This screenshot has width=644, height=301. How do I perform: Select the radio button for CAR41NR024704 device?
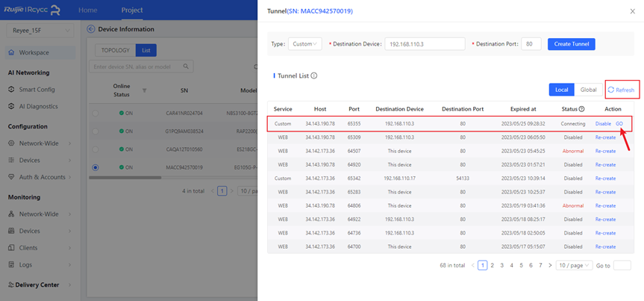click(95, 113)
